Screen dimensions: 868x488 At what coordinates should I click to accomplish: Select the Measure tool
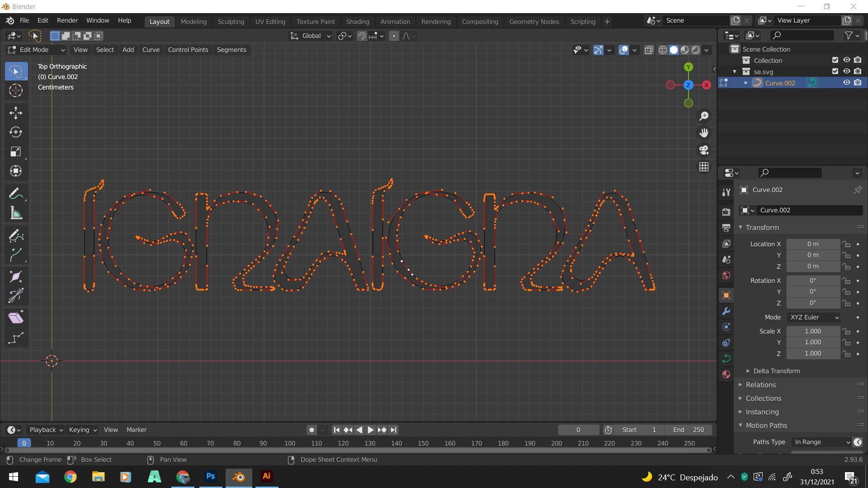click(16, 214)
